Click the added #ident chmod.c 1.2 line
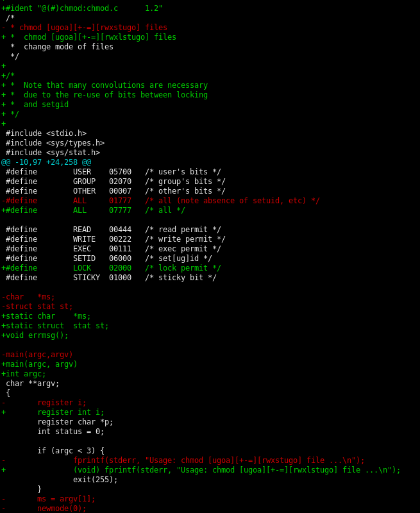The image size is (420, 513). tap(82, 8)
